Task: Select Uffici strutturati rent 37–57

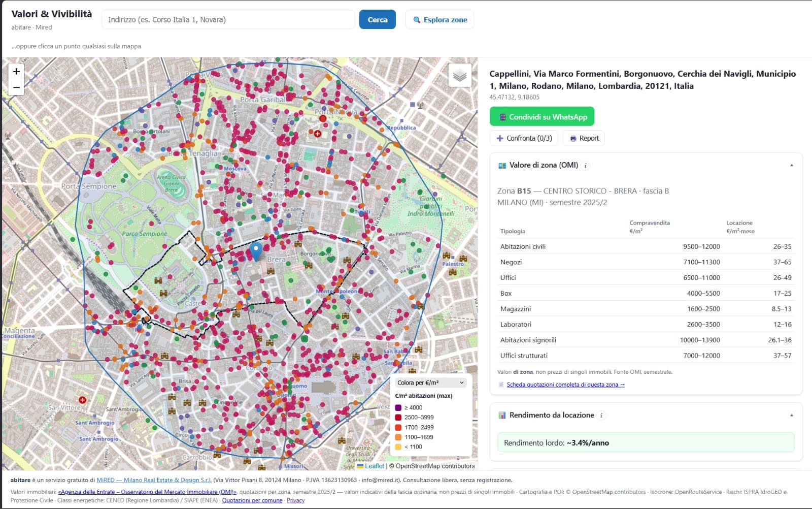Action: click(x=782, y=356)
